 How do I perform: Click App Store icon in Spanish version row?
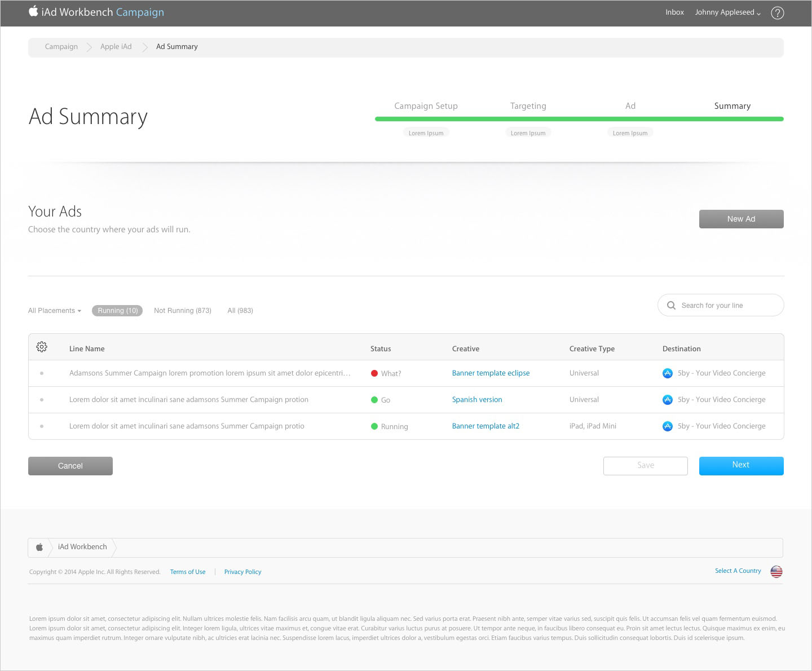click(667, 400)
